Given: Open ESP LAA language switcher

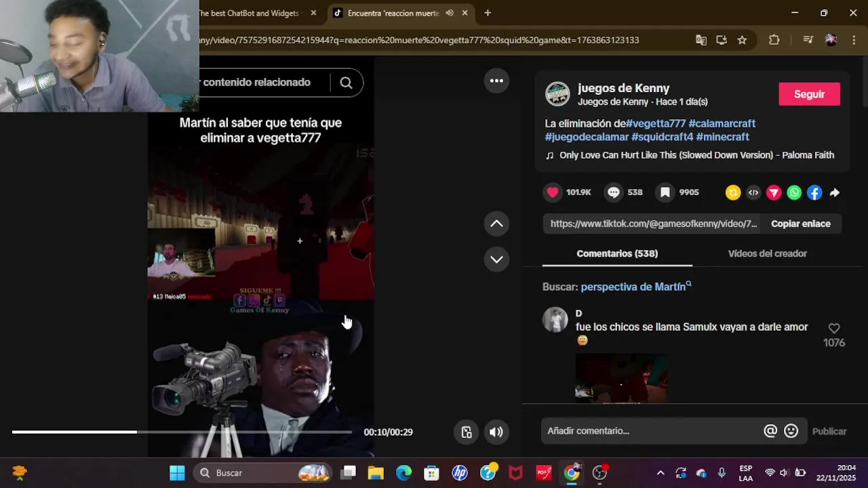Looking at the screenshot, I should pyautogui.click(x=745, y=472).
